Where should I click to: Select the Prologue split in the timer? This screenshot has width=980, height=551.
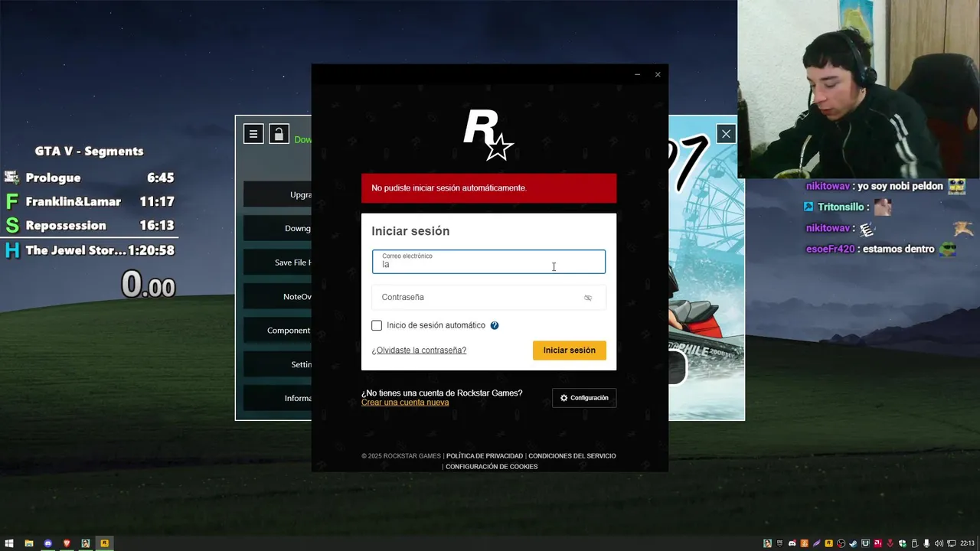(90, 178)
